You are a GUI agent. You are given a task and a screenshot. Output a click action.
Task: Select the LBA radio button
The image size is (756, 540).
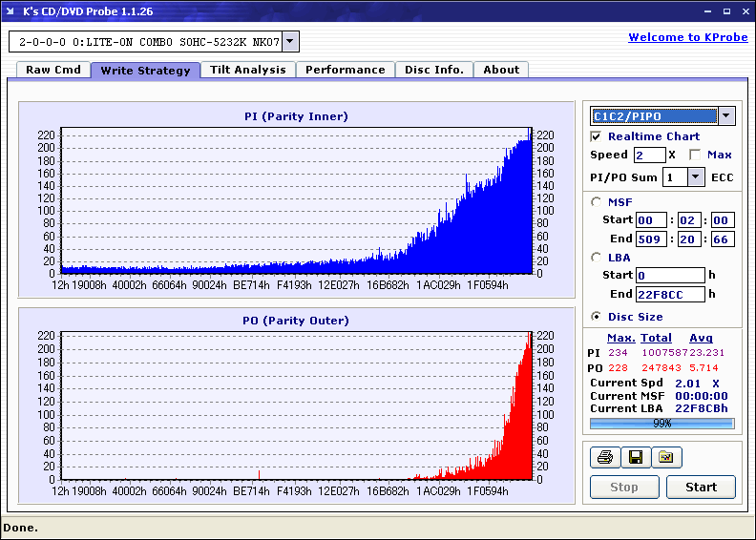point(597,258)
